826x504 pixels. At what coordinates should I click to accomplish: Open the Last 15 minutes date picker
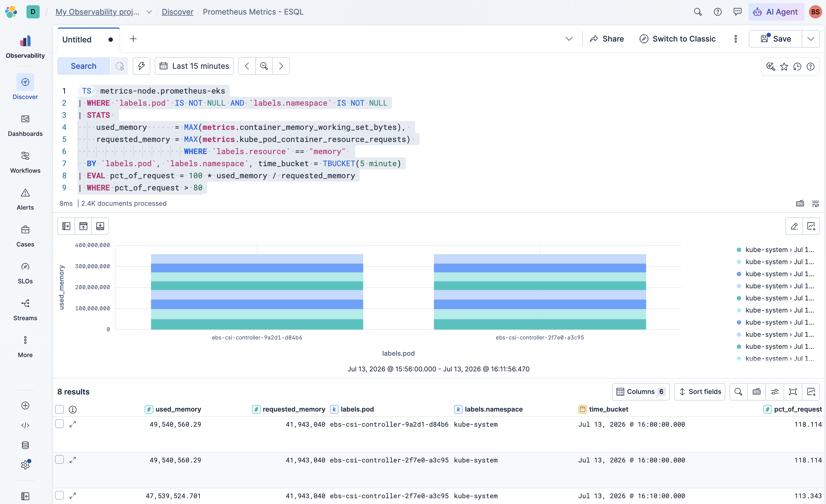click(194, 66)
